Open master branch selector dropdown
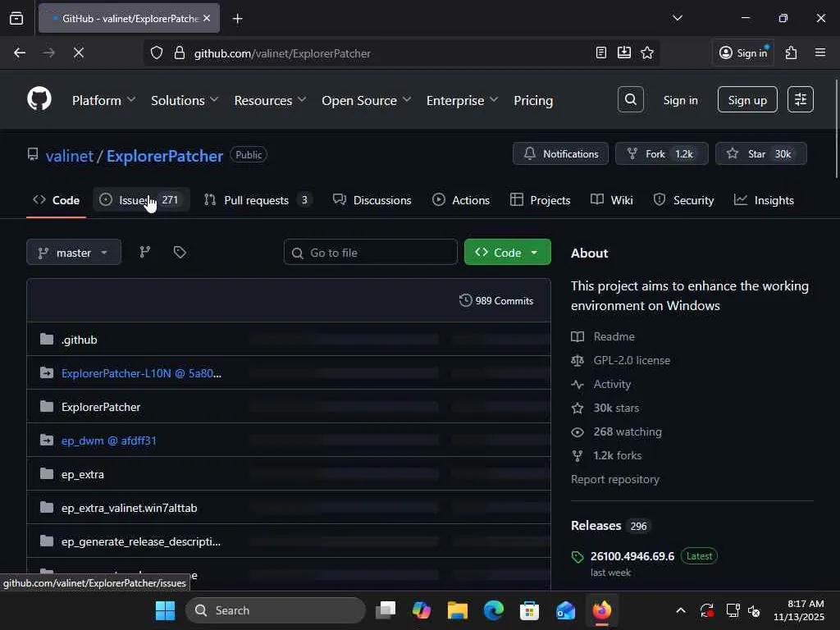 tap(74, 253)
